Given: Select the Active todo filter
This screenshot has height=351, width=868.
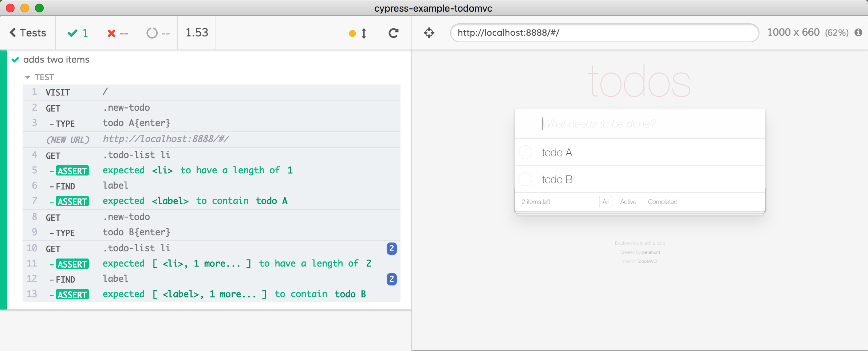Looking at the screenshot, I should point(628,202).
